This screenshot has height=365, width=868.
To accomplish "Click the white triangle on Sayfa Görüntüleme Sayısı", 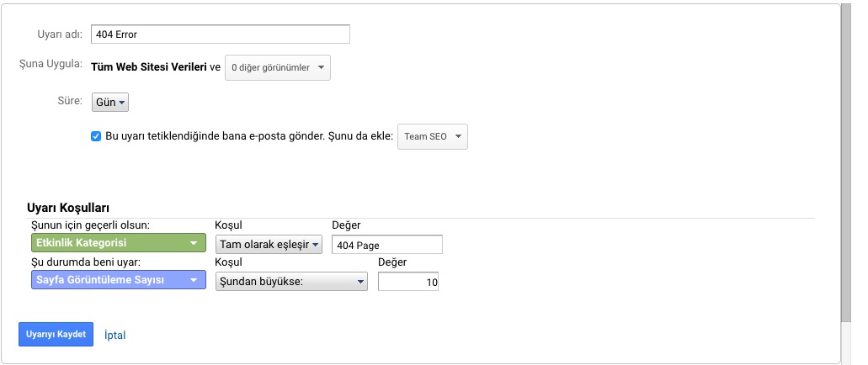I will pyautogui.click(x=193, y=280).
